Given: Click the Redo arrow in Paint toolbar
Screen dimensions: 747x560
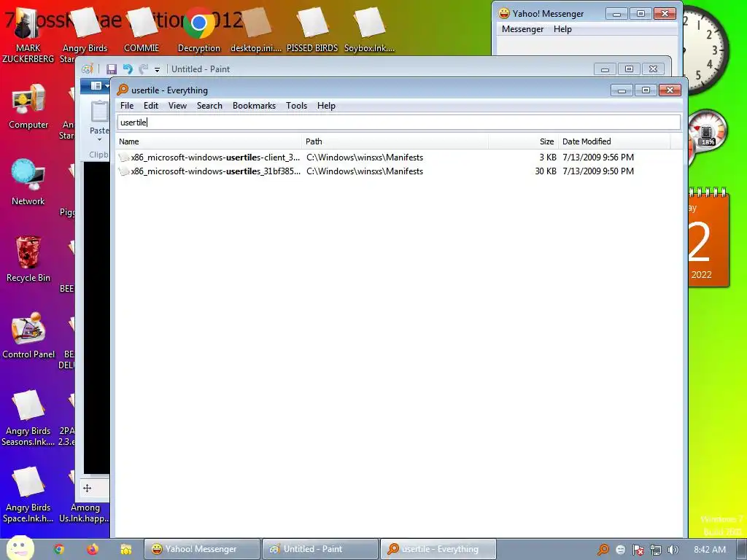Looking at the screenshot, I should click(x=144, y=69).
